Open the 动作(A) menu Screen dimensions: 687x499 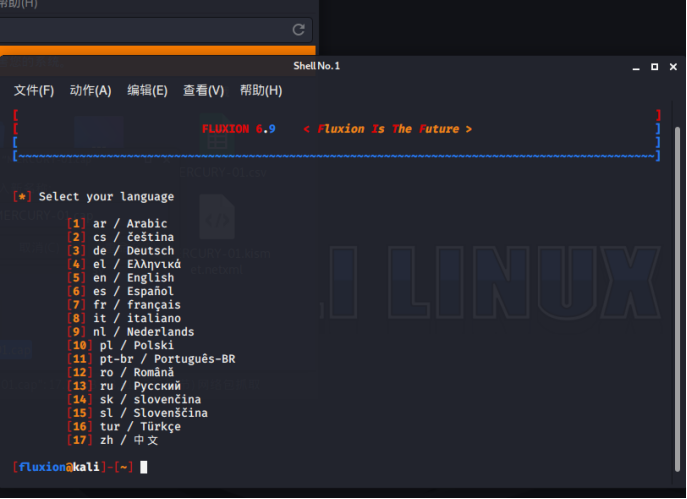tap(90, 90)
